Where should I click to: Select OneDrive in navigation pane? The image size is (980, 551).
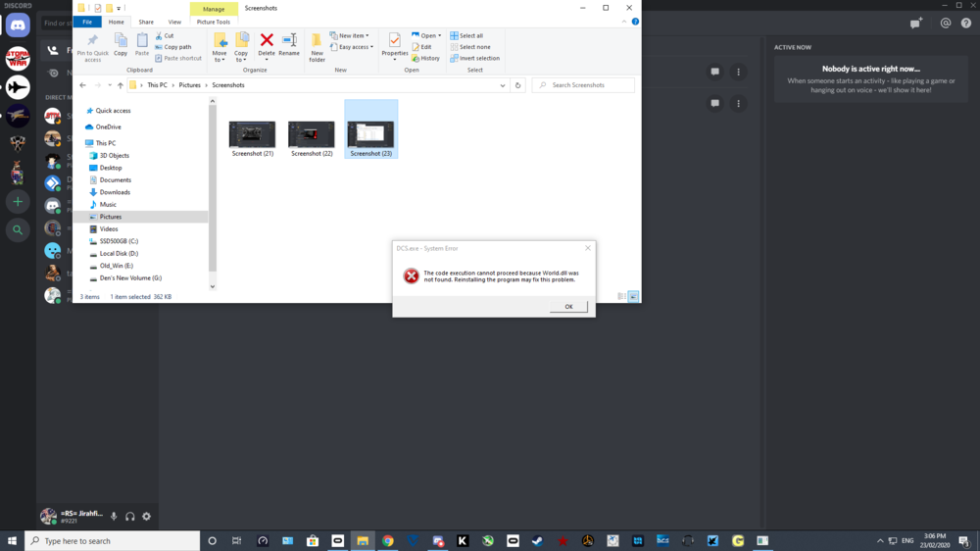(103, 126)
